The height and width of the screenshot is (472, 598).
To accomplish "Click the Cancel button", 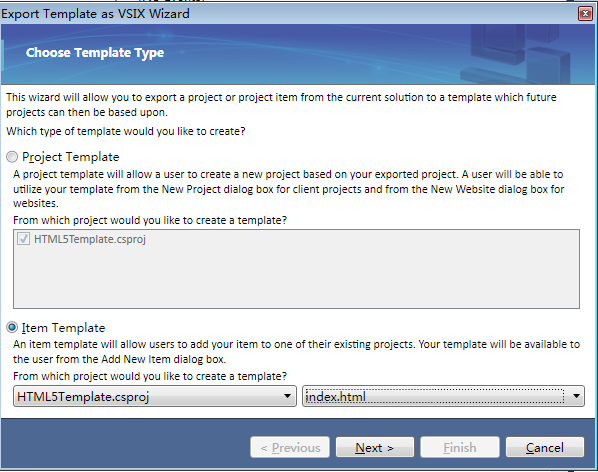I will pos(545,447).
